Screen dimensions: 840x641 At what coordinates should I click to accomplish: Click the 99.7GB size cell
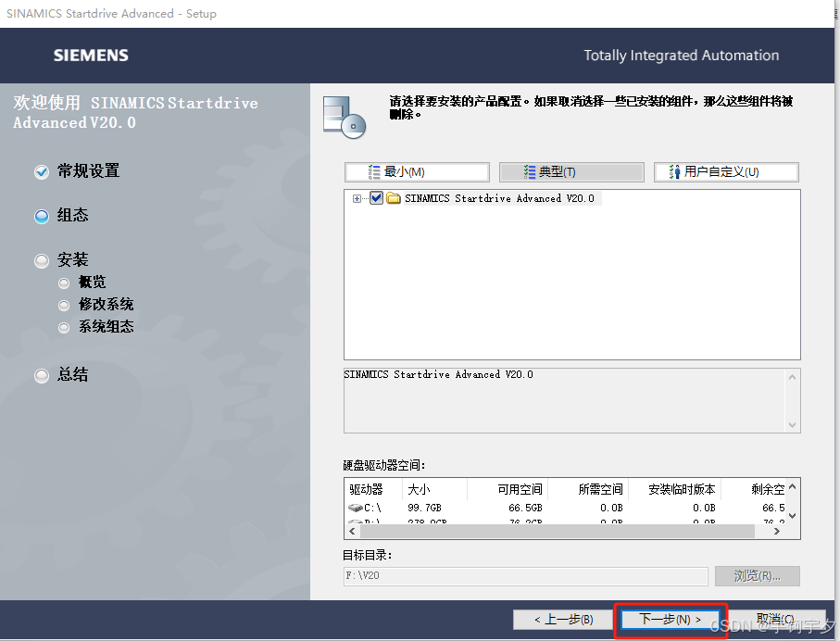tap(424, 508)
